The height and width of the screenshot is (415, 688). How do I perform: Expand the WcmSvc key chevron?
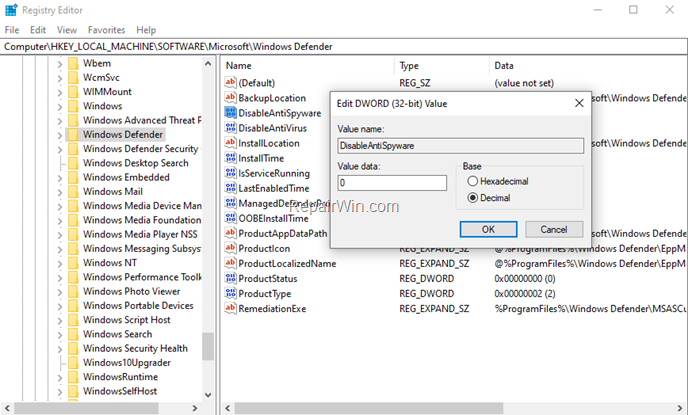pos(60,78)
